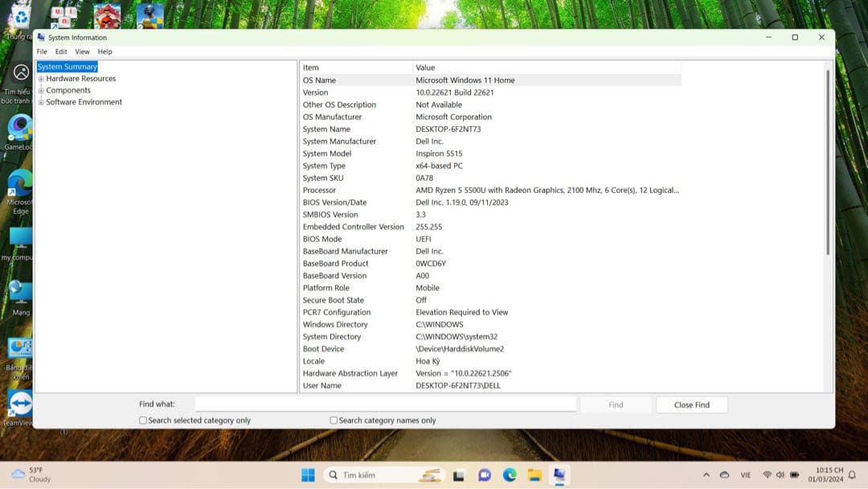Enable Search selected category only

[x=142, y=420]
